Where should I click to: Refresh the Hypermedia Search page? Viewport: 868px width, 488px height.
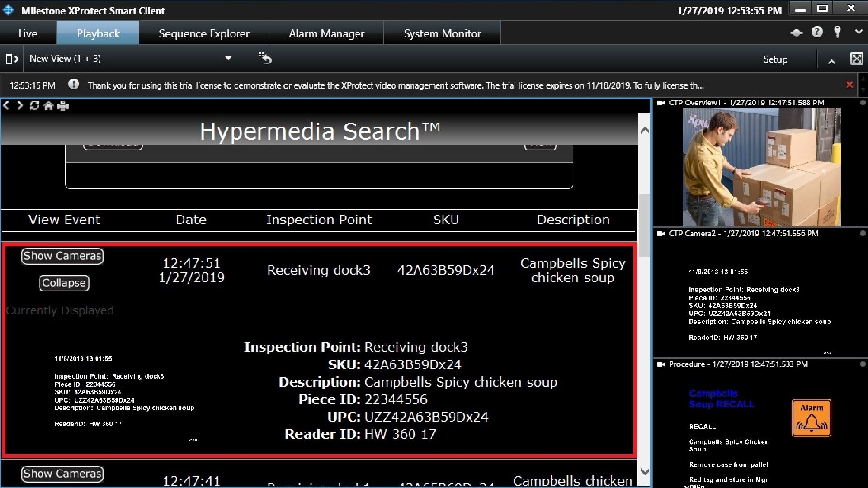click(x=34, y=106)
